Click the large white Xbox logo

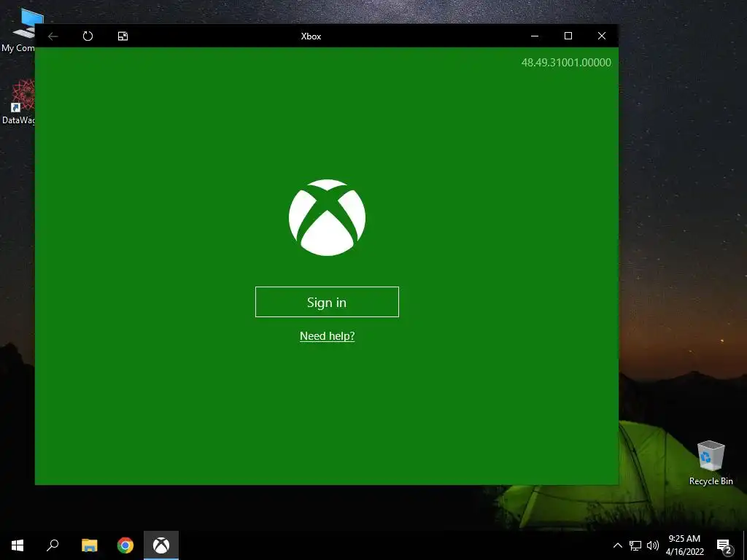(328, 217)
